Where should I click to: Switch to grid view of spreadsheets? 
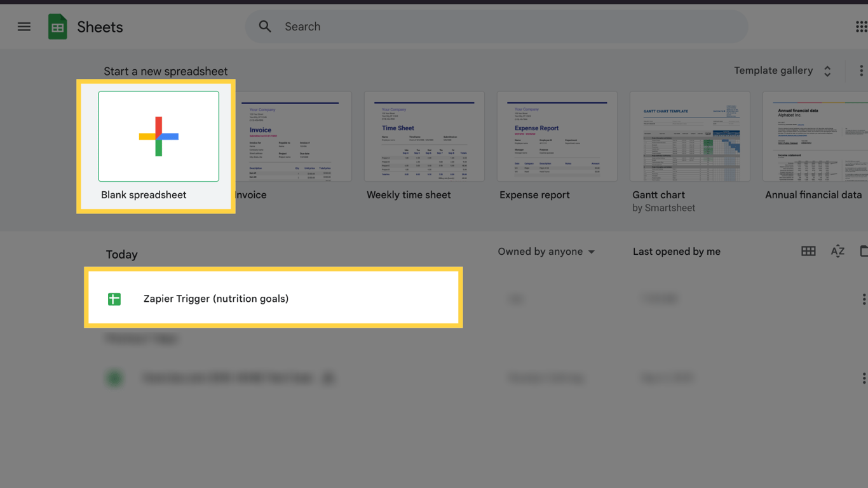[x=808, y=251]
